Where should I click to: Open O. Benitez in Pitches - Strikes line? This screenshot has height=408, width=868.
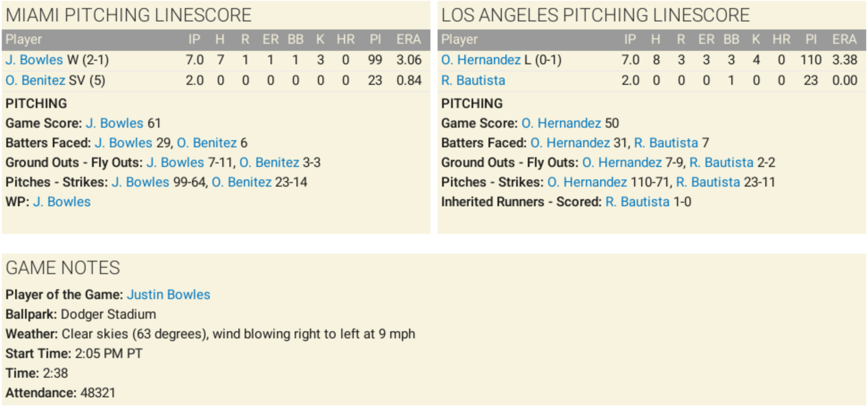(242, 182)
